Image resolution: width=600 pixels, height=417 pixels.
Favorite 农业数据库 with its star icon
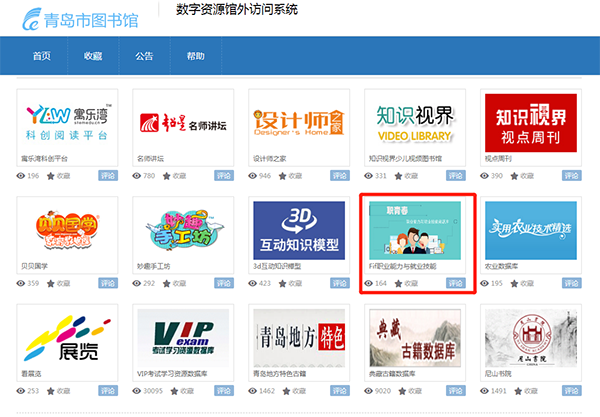pyautogui.click(x=514, y=283)
